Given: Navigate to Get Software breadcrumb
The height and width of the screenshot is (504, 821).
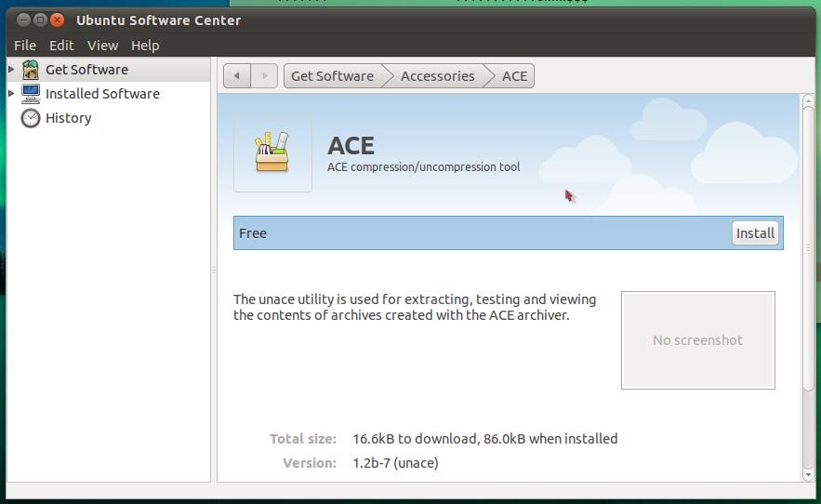Looking at the screenshot, I should (333, 76).
